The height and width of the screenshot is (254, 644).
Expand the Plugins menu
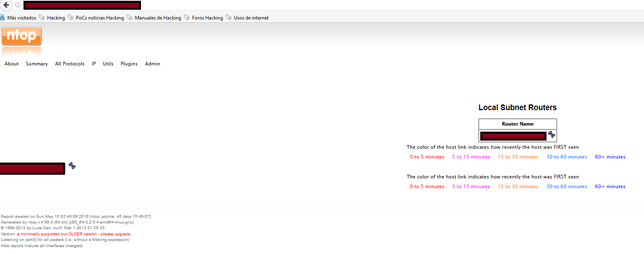pyautogui.click(x=129, y=64)
